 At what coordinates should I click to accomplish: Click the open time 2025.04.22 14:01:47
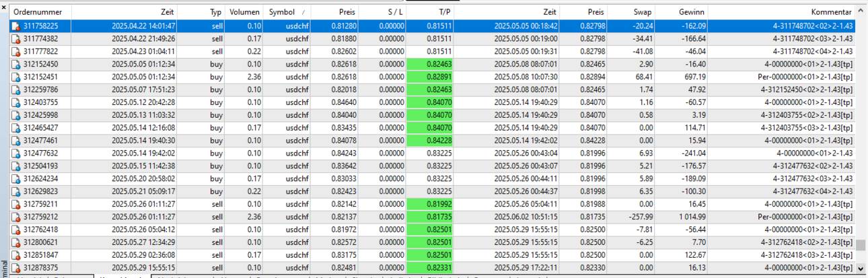pos(143,26)
